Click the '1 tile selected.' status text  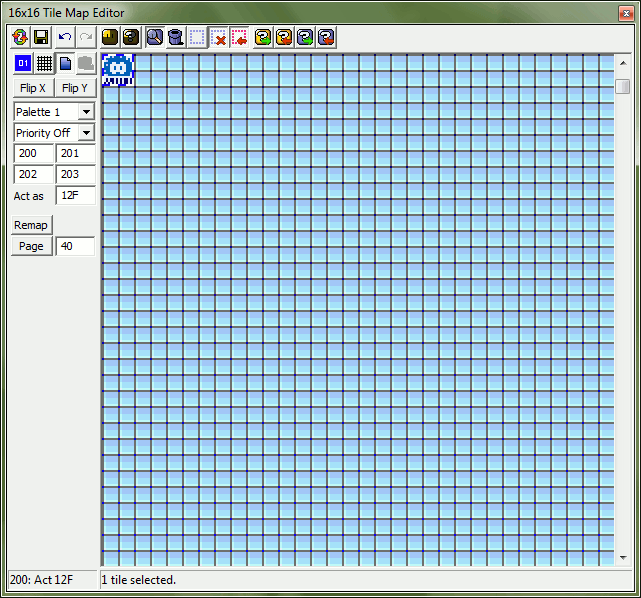coord(139,580)
